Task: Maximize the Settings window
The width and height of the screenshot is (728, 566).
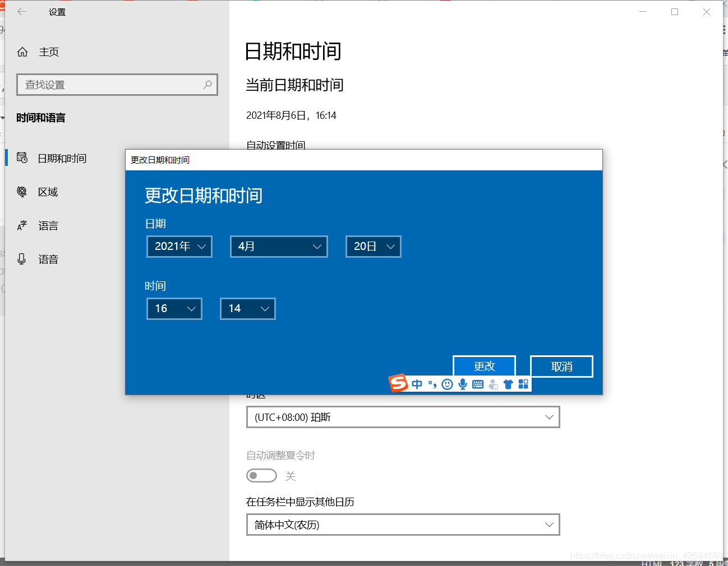Action: pyautogui.click(x=675, y=12)
